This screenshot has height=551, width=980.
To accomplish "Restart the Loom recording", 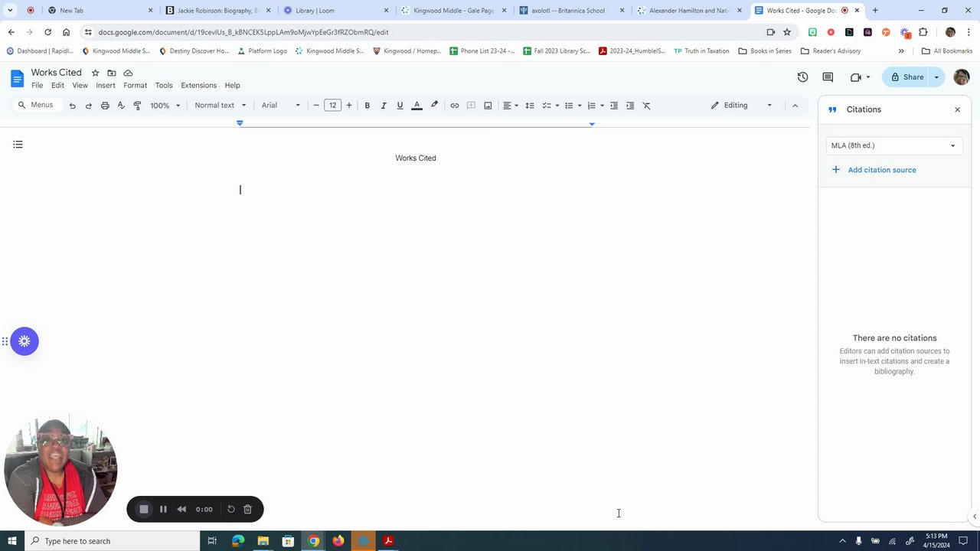I will 230,509.
